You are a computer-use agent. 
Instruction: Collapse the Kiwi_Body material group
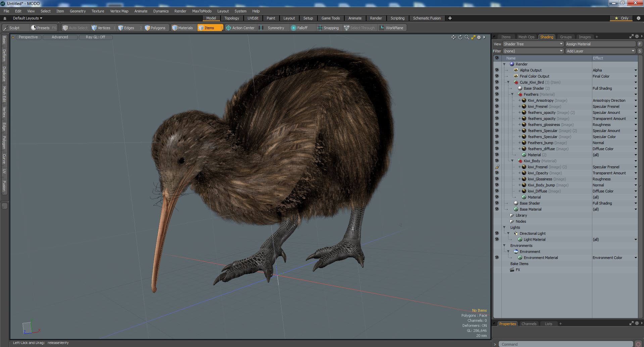click(x=512, y=161)
